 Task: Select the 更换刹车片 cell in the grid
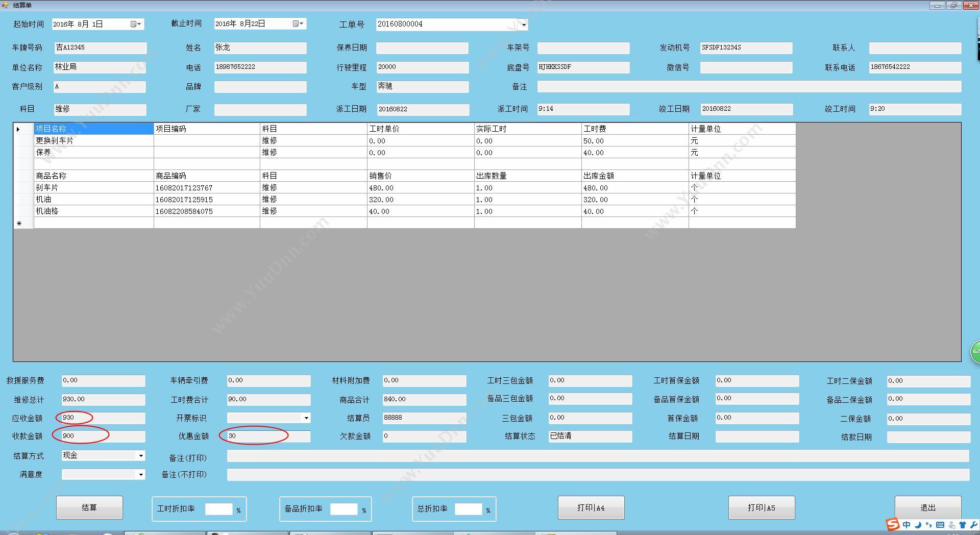point(93,141)
